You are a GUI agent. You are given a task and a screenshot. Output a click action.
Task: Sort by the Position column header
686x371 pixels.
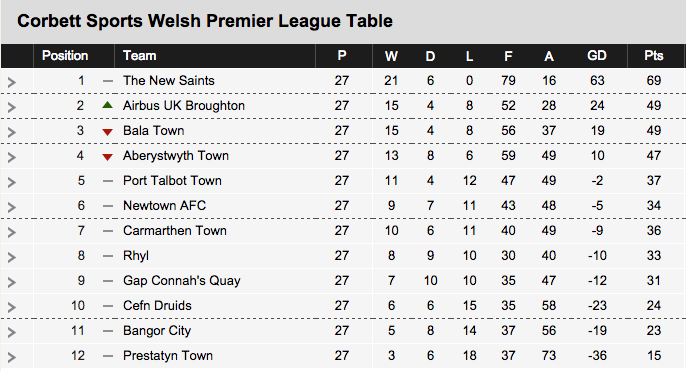tap(65, 56)
